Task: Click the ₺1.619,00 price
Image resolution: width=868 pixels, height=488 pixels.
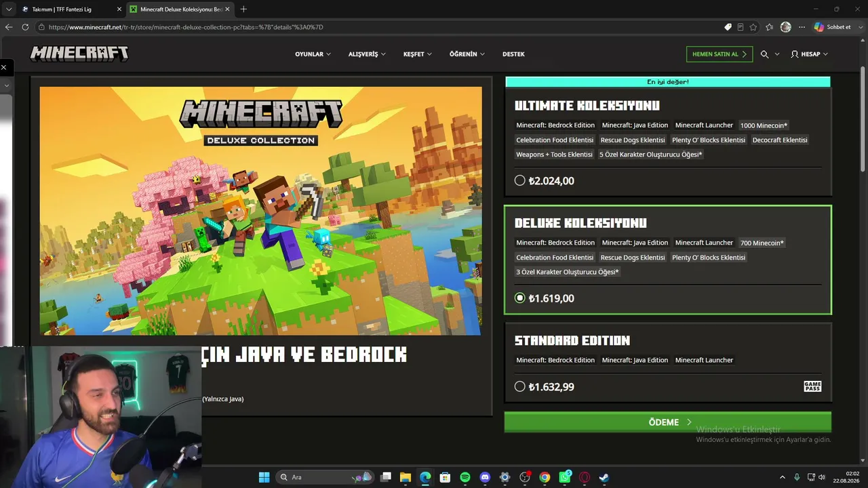Action: coord(551,298)
